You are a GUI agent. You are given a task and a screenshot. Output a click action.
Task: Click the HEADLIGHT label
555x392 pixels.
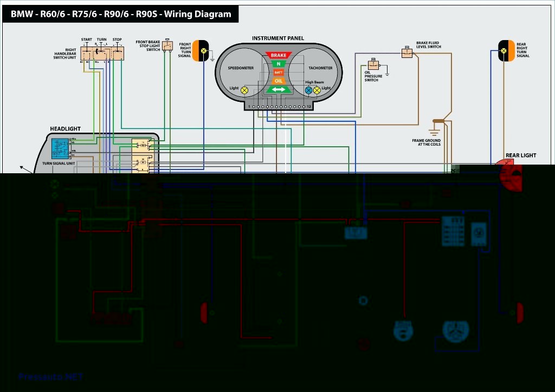click(65, 129)
